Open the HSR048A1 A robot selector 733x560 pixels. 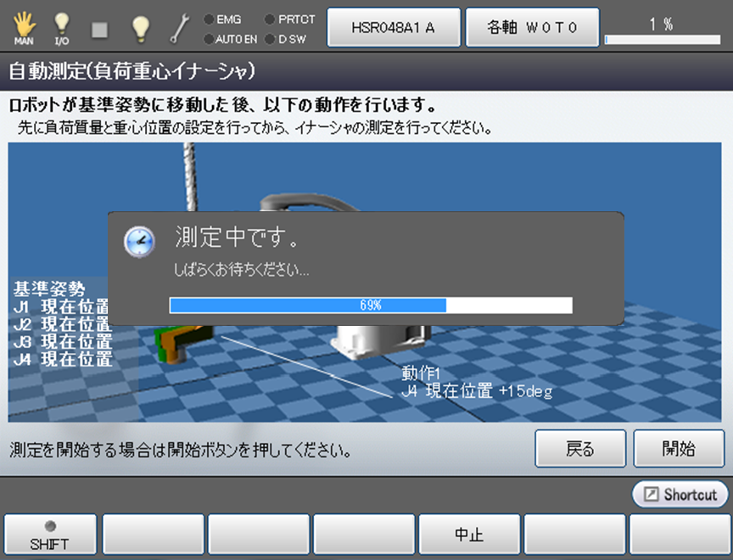(x=394, y=27)
